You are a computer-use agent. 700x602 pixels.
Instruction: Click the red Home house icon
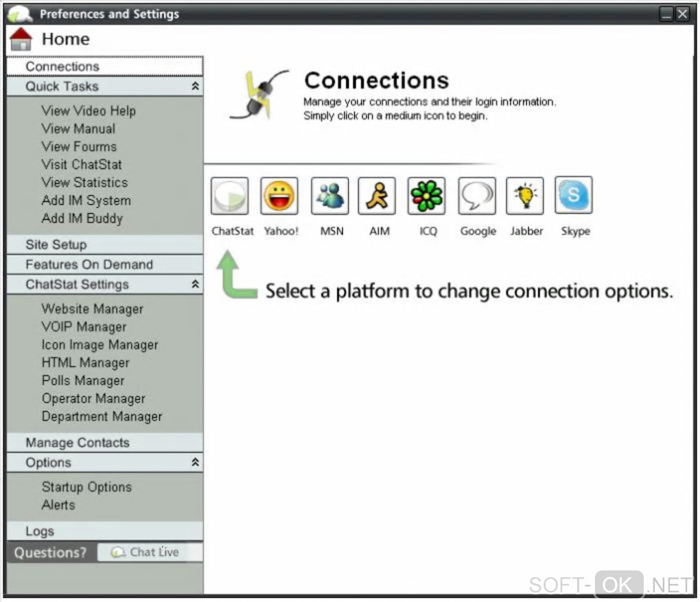click(x=21, y=39)
